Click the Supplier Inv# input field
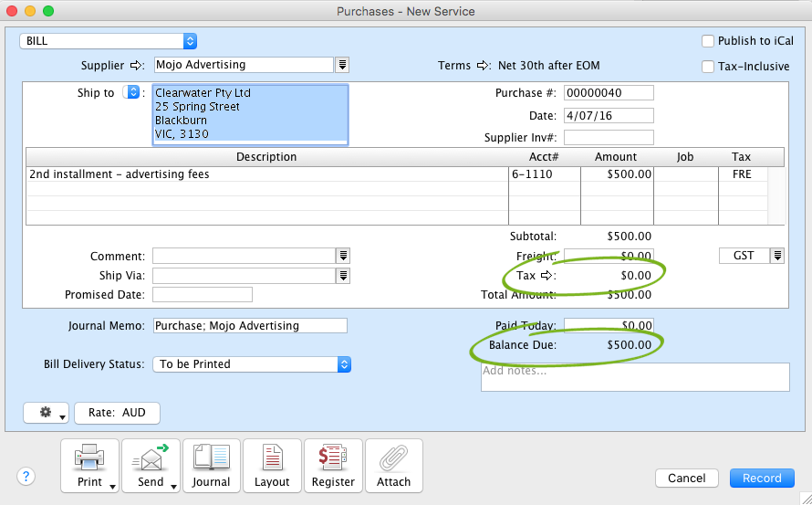The image size is (812, 505). (x=609, y=138)
